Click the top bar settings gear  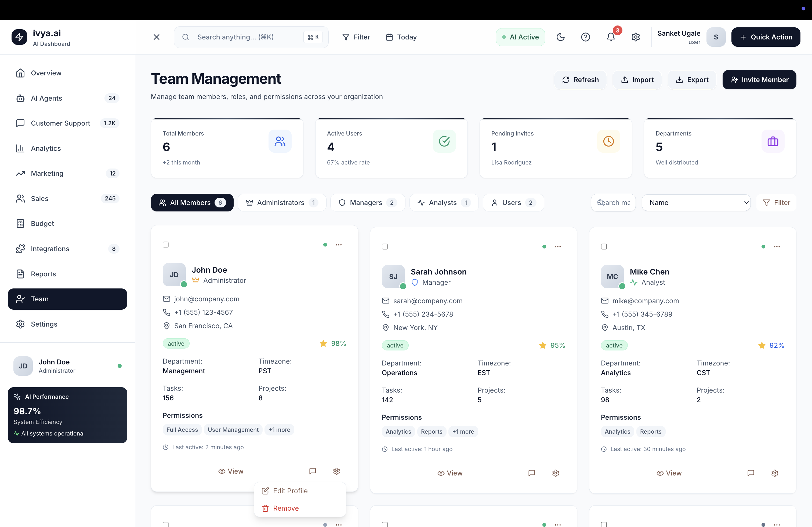click(x=636, y=37)
